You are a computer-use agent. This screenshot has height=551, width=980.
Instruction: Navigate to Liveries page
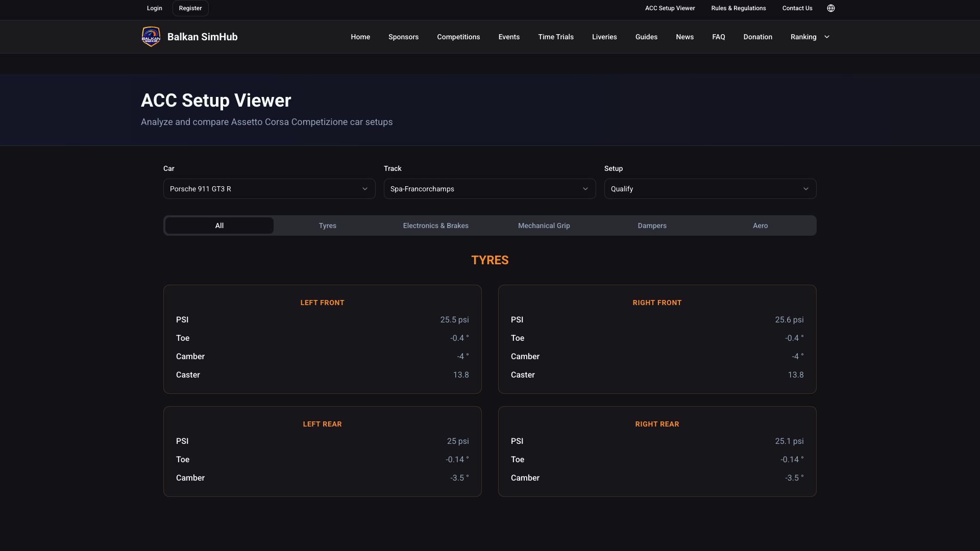(x=604, y=37)
